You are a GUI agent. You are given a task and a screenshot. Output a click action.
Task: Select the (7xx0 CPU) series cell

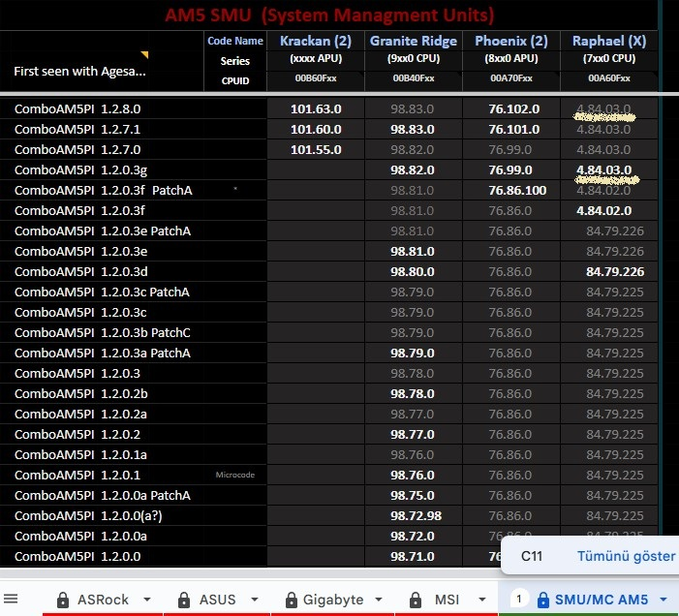[x=609, y=58]
